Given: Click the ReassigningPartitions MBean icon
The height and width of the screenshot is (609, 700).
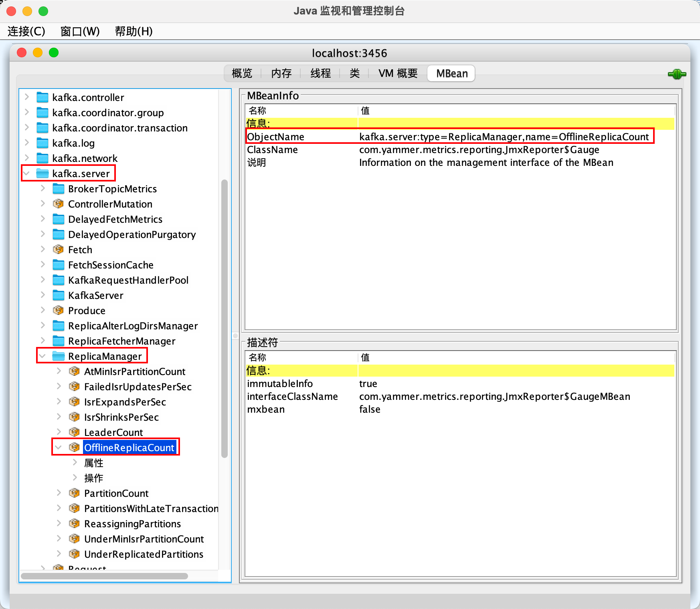Looking at the screenshot, I should 75,524.
